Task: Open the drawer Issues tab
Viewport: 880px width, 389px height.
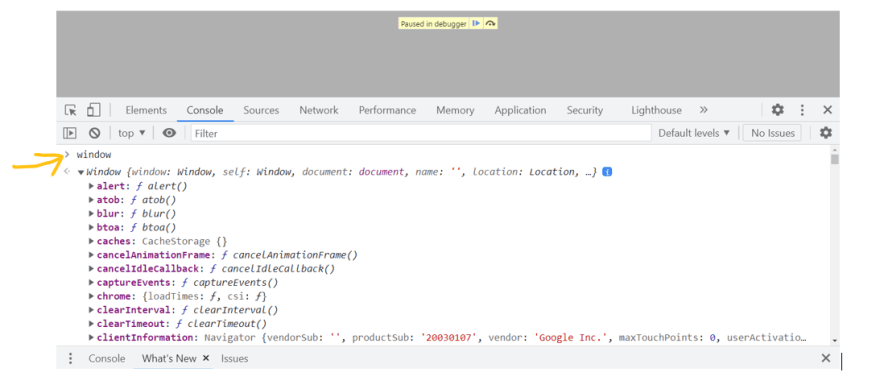Action: [x=235, y=358]
